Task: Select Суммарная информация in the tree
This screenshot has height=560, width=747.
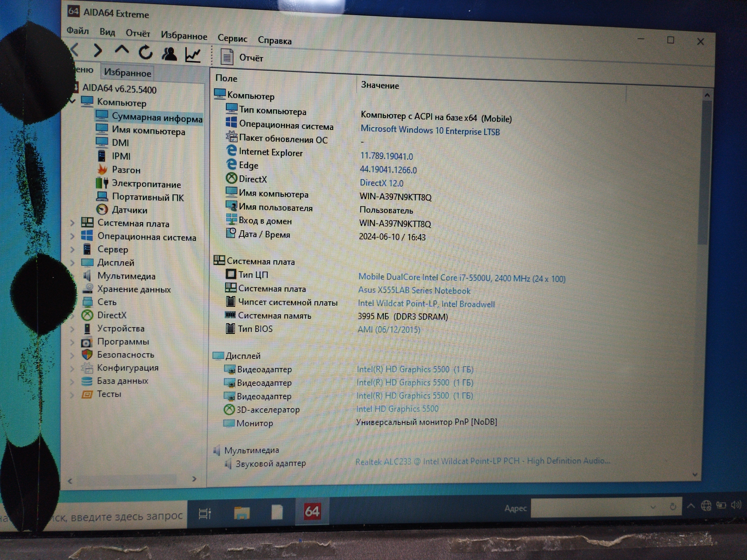Action: coord(149,117)
